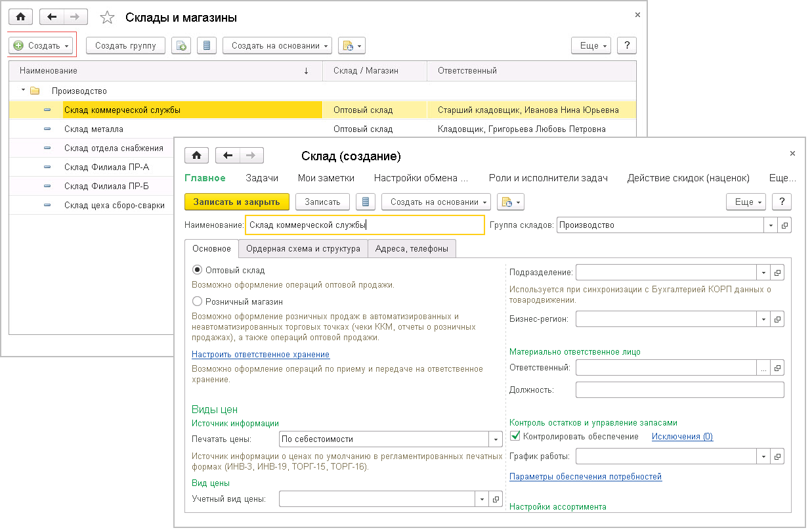Select the Склад металла row
This screenshot has height=530, width=812.
[x=94, y=129]
